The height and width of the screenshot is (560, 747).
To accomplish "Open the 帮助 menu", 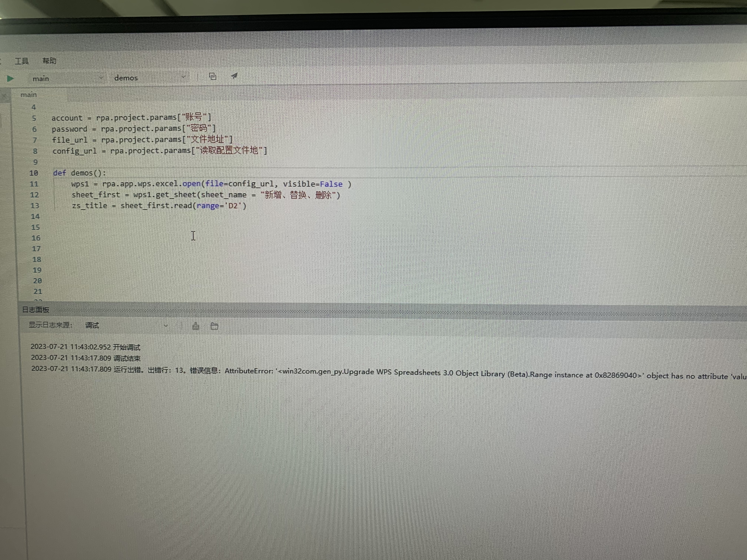I will point(49,61).
